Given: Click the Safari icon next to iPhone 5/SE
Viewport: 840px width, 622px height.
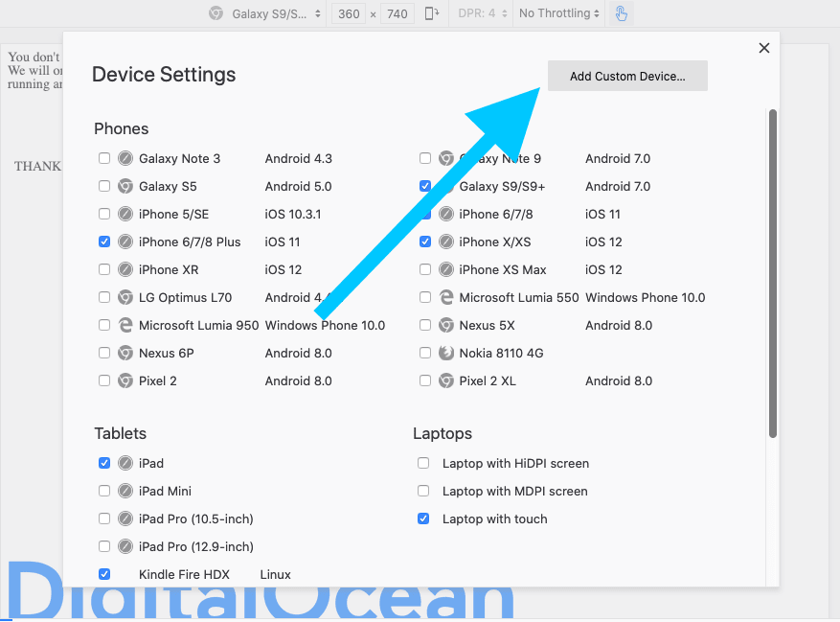Looking at the screenshot, I should (125, 214).
